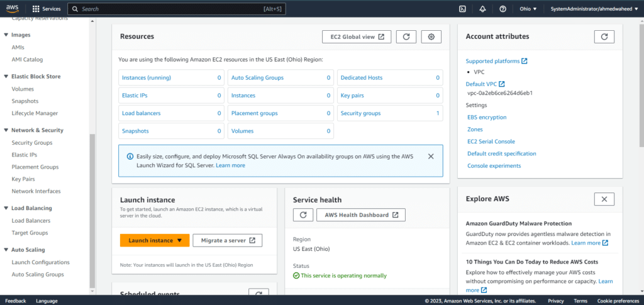Open Language selector in the footer

pos(47,301)
